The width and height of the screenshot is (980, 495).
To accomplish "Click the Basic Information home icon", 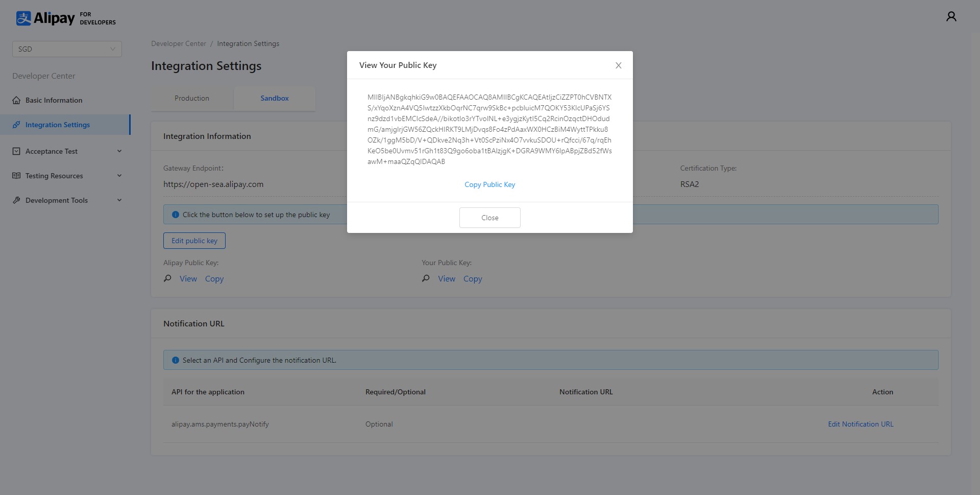I will [16, 100].
